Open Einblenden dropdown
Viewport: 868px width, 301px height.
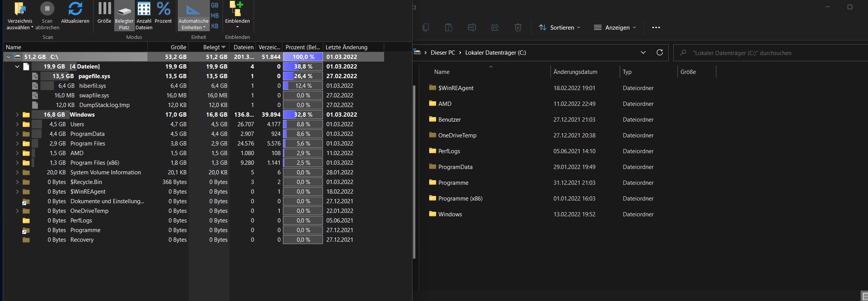tap(237, 15)
